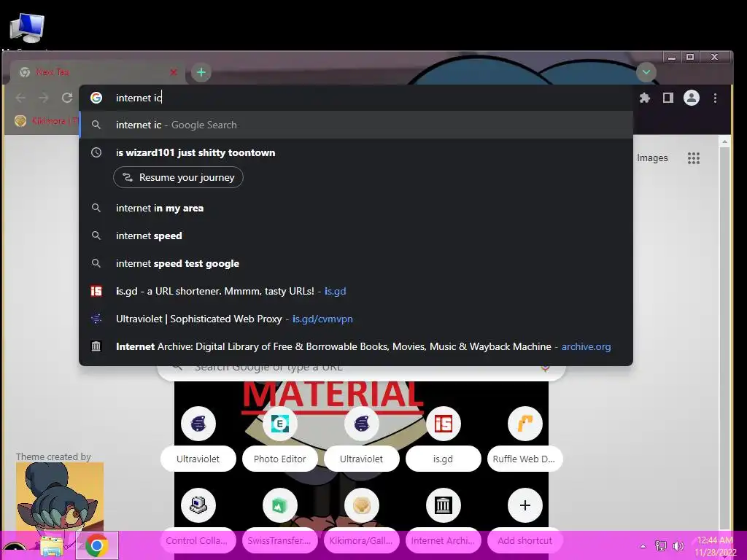The height and width of the screenshot is (560, 747).
Task: Open the Images link
Action: 652,158
